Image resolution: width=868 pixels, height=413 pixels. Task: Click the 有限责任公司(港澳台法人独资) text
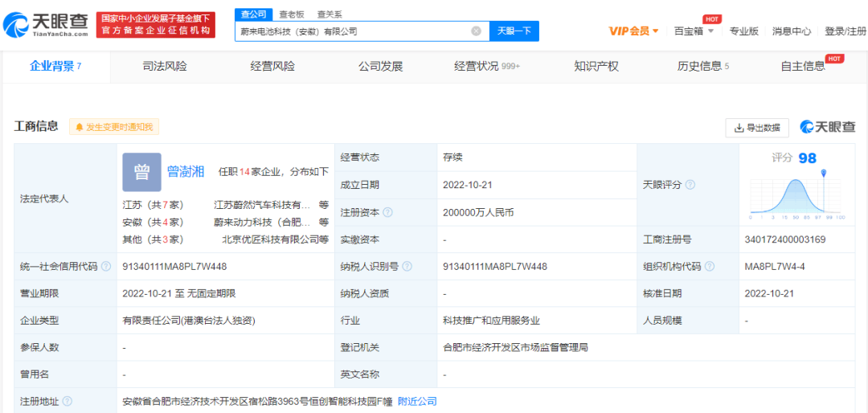pyautogui.click(x=189, y=321)
